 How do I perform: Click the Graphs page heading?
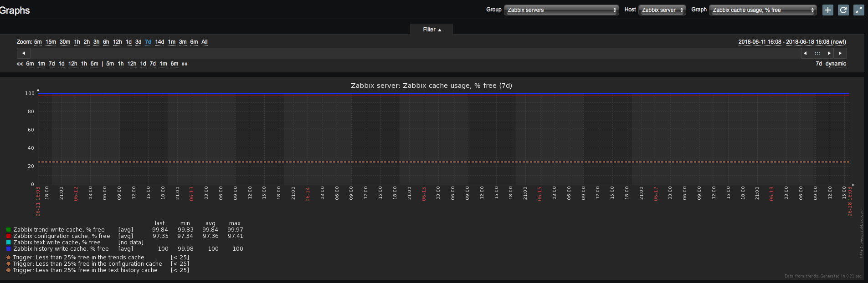[15, 10]
